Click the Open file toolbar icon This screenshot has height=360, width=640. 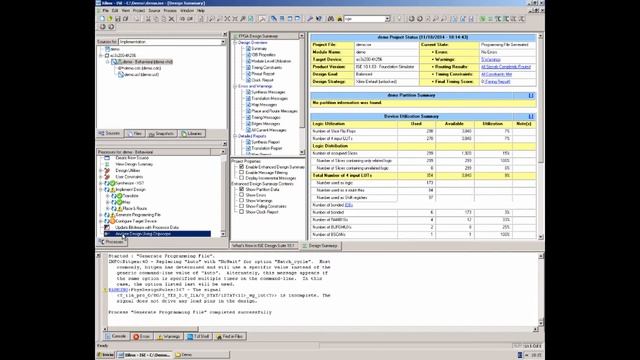click(110, 19)
